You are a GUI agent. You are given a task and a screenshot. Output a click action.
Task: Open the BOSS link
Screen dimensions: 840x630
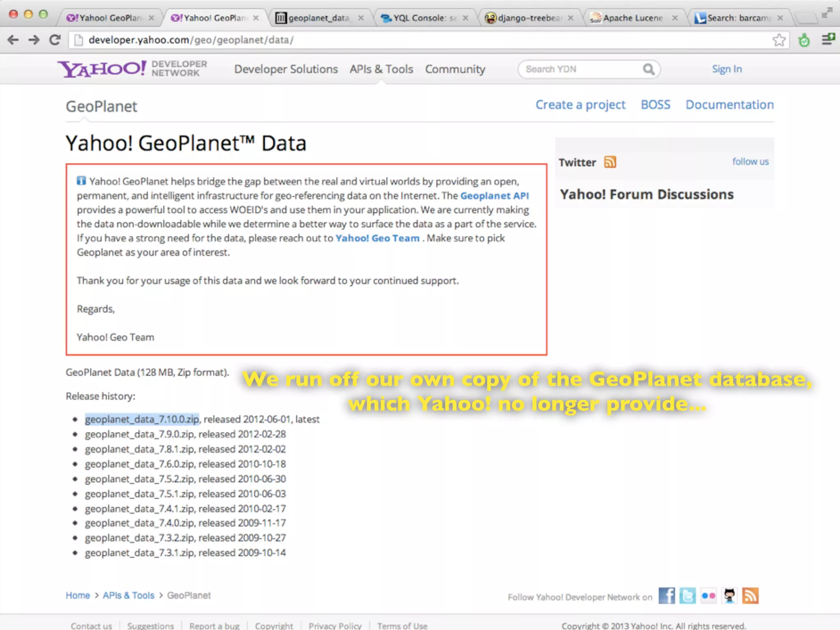[655, 105]
